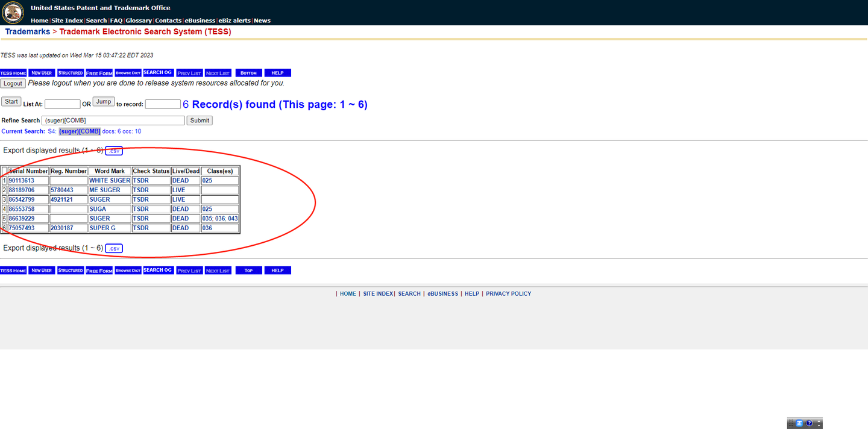This screenshot has width=868, height=438.
Task: Open Free Form search below the results table
Action: pos(99,271)
